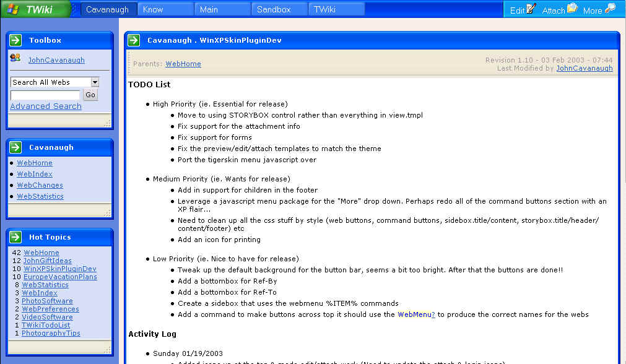
Task: Open the EuropeVacationPlans hot topic
Action: coord(60,277)
